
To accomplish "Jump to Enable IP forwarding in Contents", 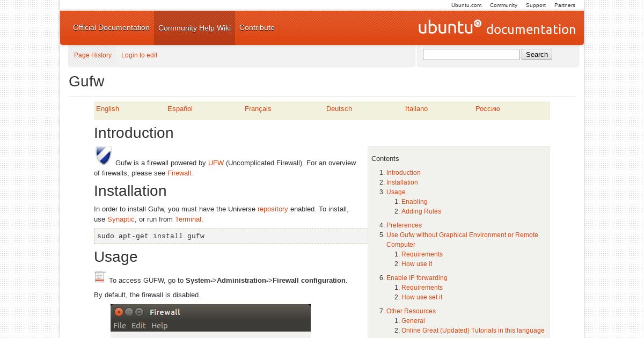I will (416, 278).
